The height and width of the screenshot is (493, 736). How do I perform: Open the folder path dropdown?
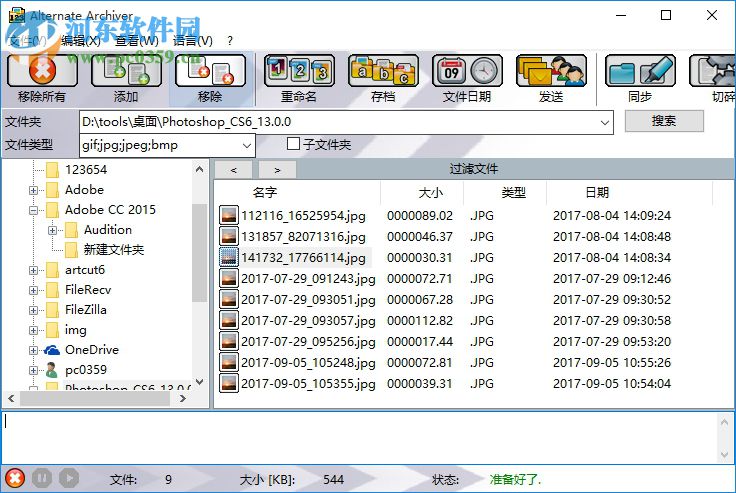pos(605,123)
